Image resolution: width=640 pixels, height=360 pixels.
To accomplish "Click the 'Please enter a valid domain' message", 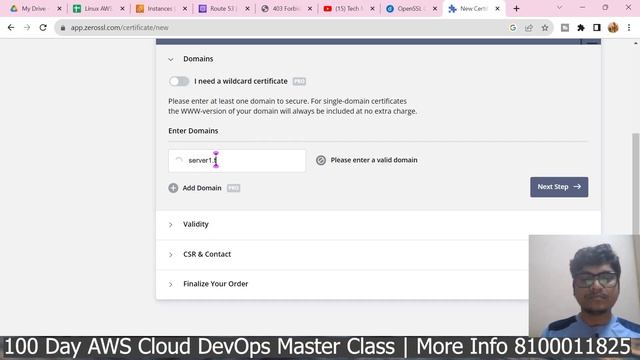I will coord(374,160).
